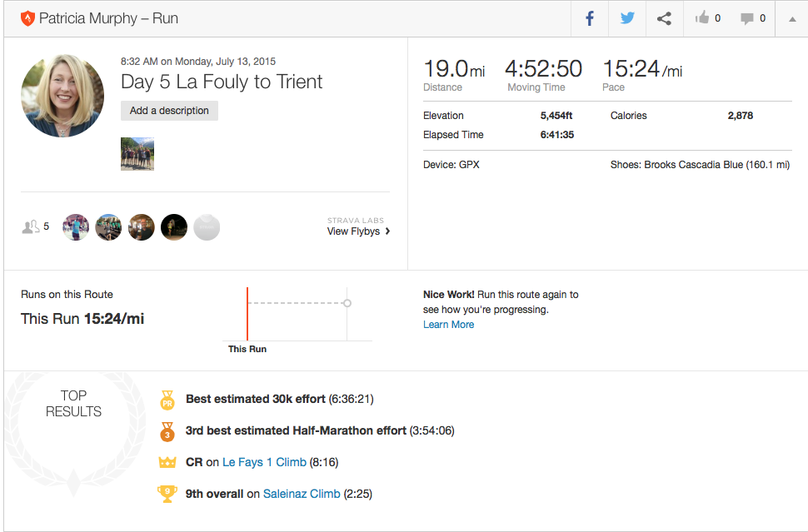Open the attached group photo thumbnail

point(137,154)
